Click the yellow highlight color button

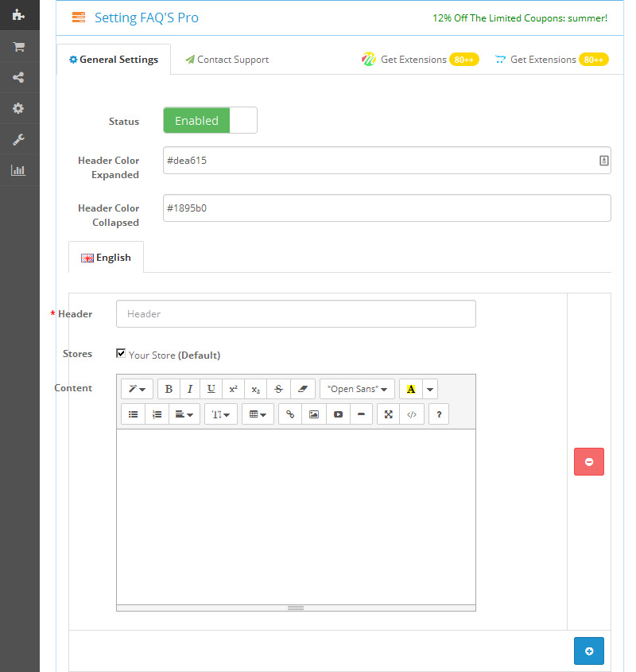pyautogui.click(x=411, y=389)
